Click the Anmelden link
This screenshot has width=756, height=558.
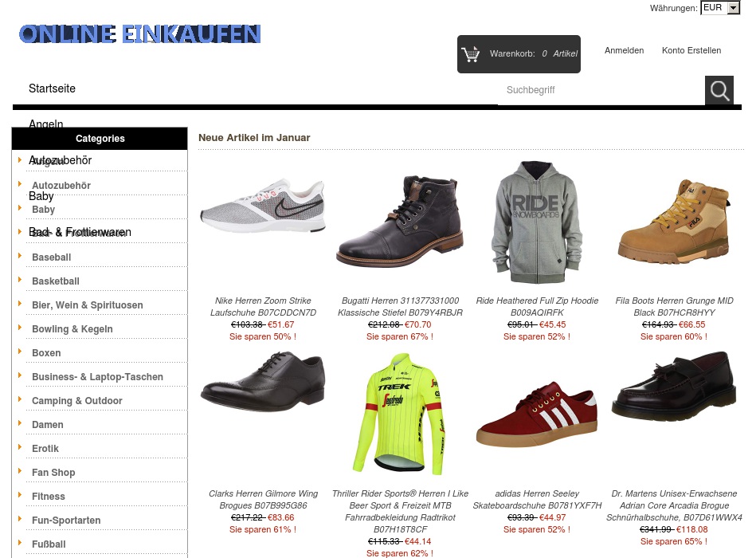point(624,50)
